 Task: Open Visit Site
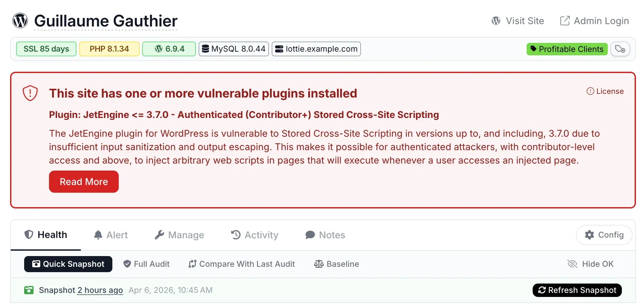(518, 20)
